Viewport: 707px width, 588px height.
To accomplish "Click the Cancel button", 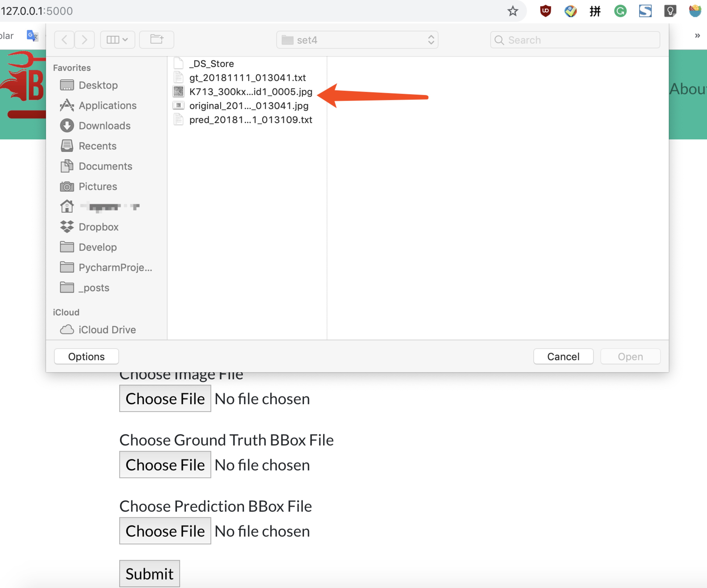I will coord(563,356).
